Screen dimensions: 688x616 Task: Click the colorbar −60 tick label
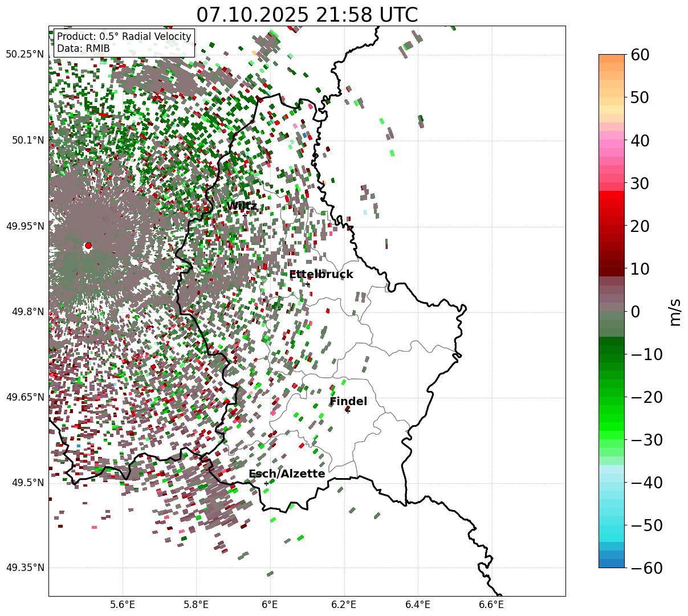pos(646,568)
